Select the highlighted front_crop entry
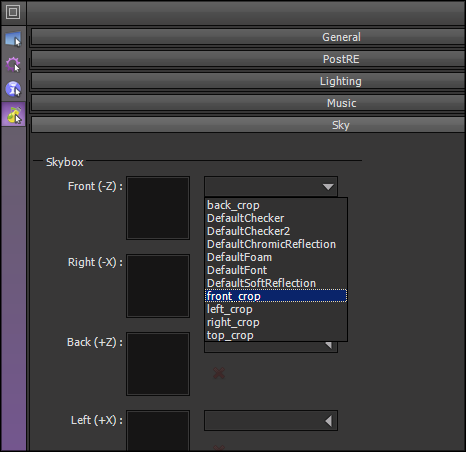The width and height of the screenshot is (466, 452). click(276, 296)
